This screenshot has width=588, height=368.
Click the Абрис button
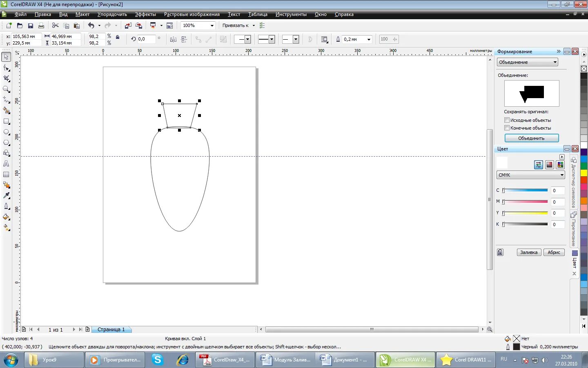pos(554,252)
